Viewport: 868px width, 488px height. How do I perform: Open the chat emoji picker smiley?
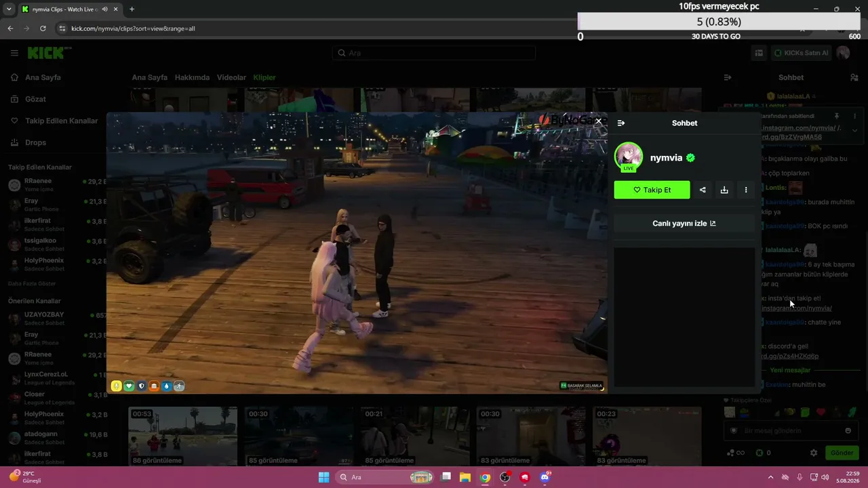[x=848, y=430]
